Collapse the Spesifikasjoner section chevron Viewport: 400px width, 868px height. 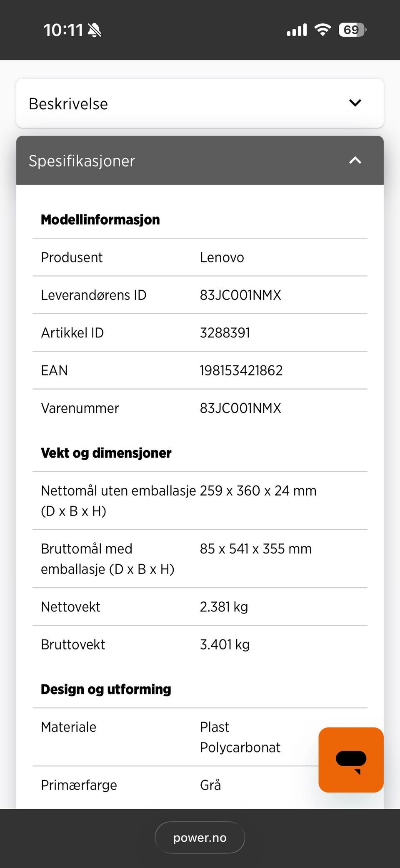point(355,160)
